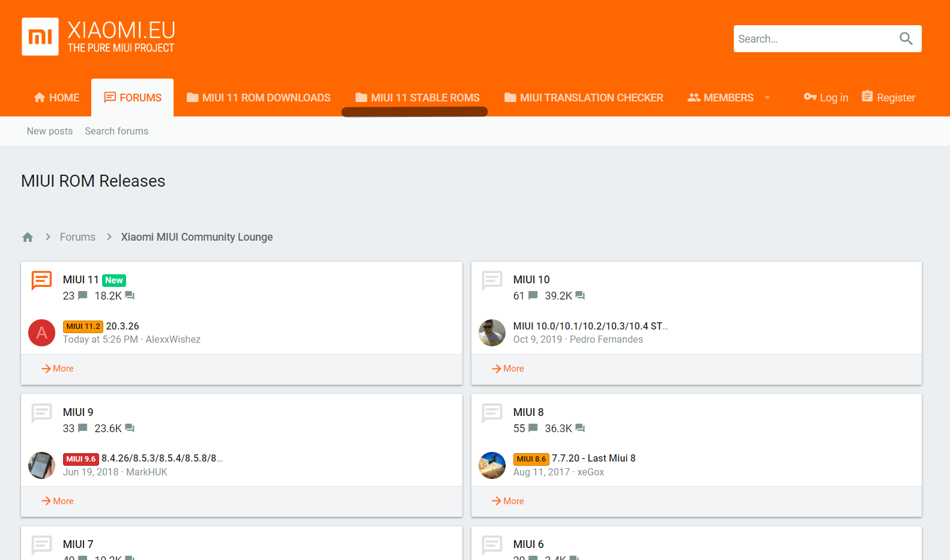
Task: Open MarkHUK username link
Action: (147, 472)
